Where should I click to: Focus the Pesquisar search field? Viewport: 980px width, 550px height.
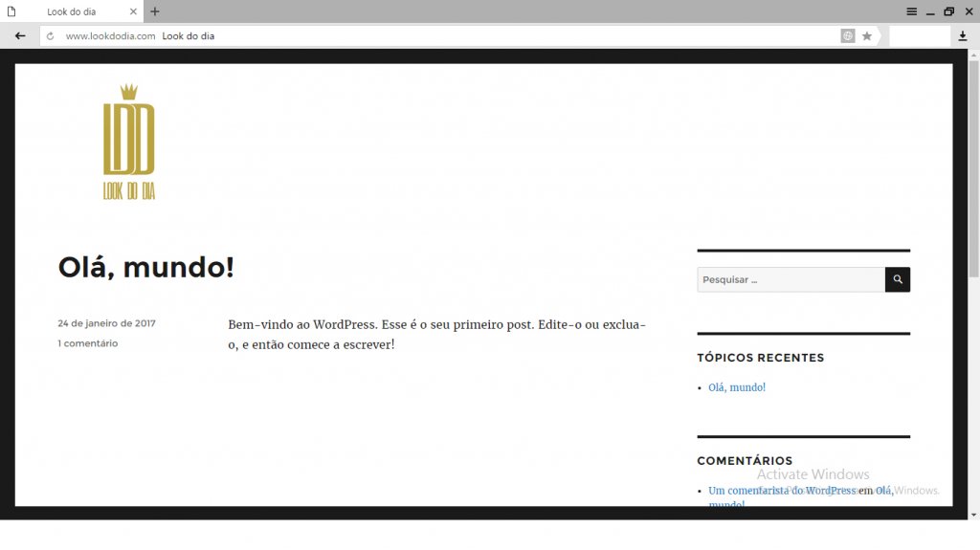[791, 279]
